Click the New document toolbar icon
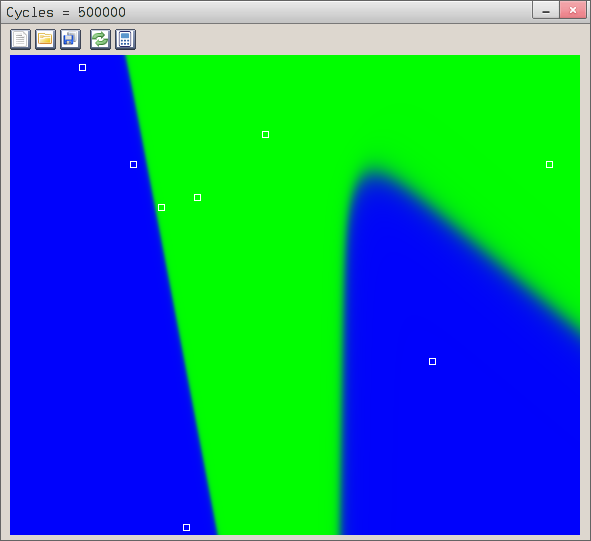591x541 pixels. pos(20,39)
